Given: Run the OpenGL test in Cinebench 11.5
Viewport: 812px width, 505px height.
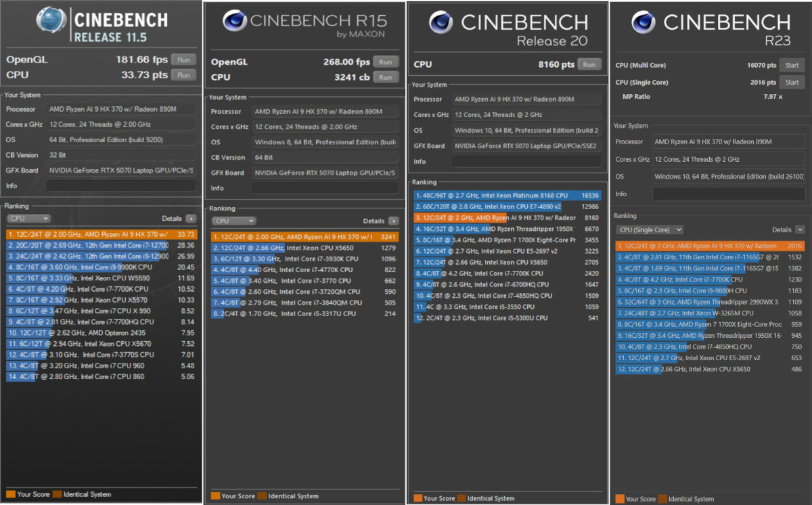Looking at the screenshot, I should (183, 60).
